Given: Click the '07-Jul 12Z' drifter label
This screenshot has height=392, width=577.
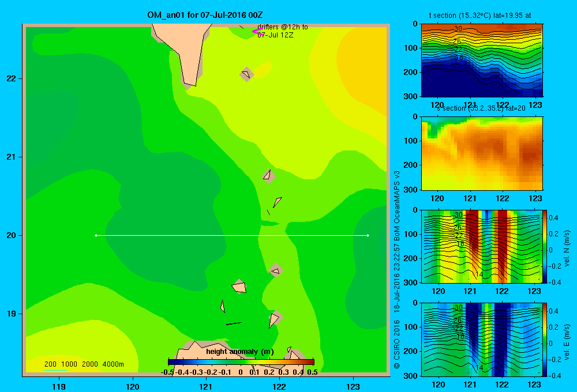Looking at the screenshot, I should (275, 35).
